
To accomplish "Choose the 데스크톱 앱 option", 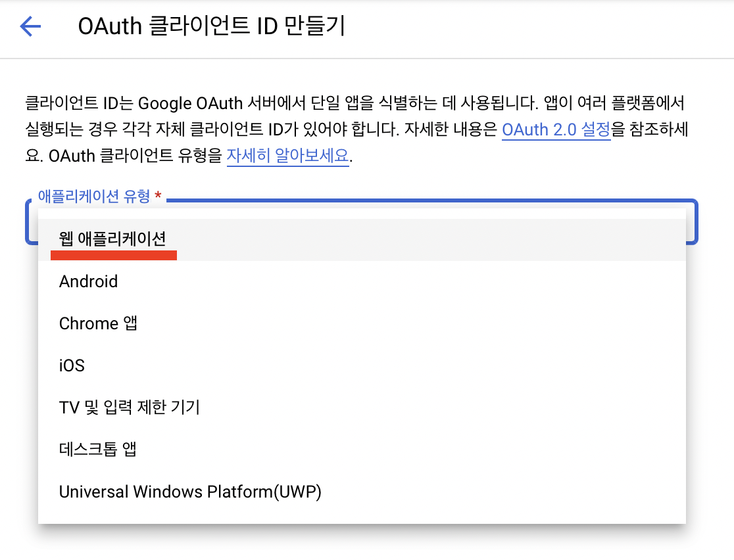I will click(362, 450).
